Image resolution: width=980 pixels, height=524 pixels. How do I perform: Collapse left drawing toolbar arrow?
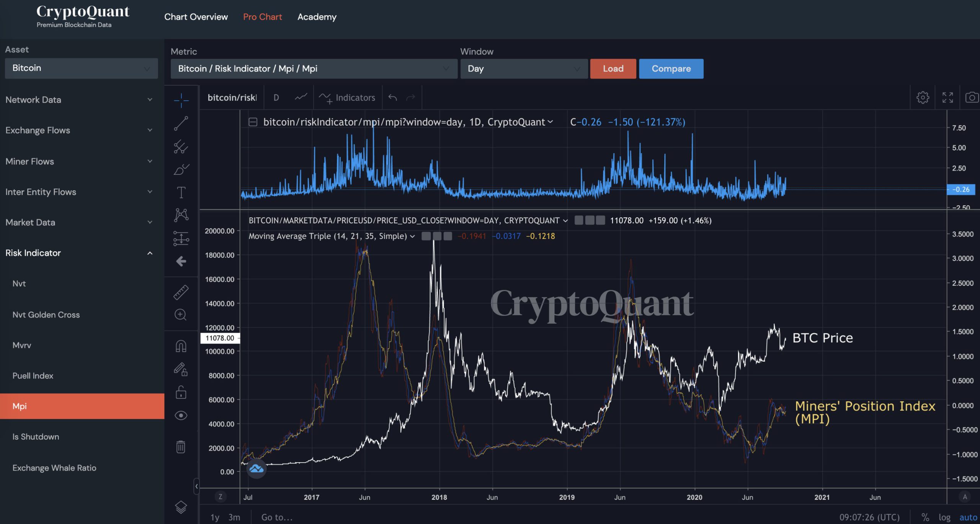[x=196, y=486]
